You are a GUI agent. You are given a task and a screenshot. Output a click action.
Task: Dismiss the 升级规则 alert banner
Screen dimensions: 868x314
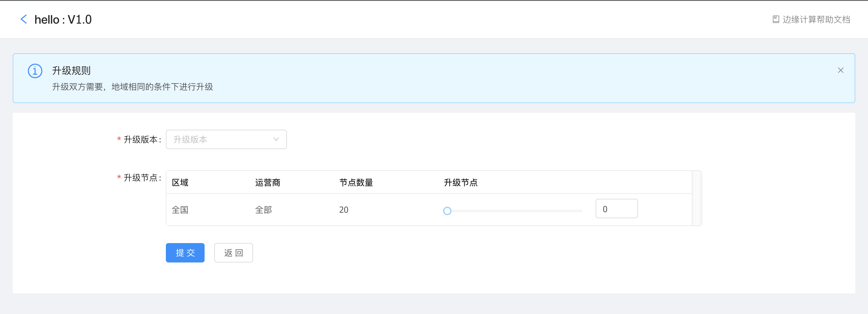[840, 70]
